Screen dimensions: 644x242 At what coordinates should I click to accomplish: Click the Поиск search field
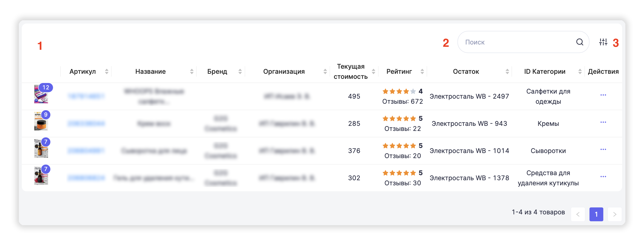517,42
